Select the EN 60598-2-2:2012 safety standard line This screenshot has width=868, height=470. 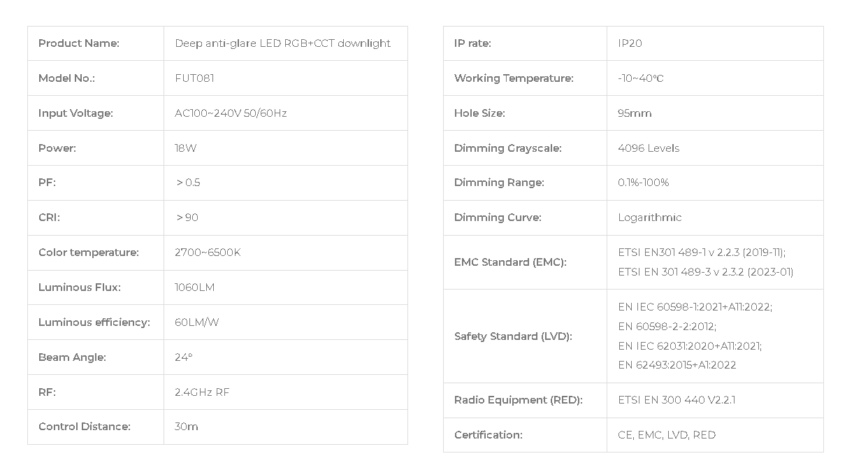coord(667,327)
